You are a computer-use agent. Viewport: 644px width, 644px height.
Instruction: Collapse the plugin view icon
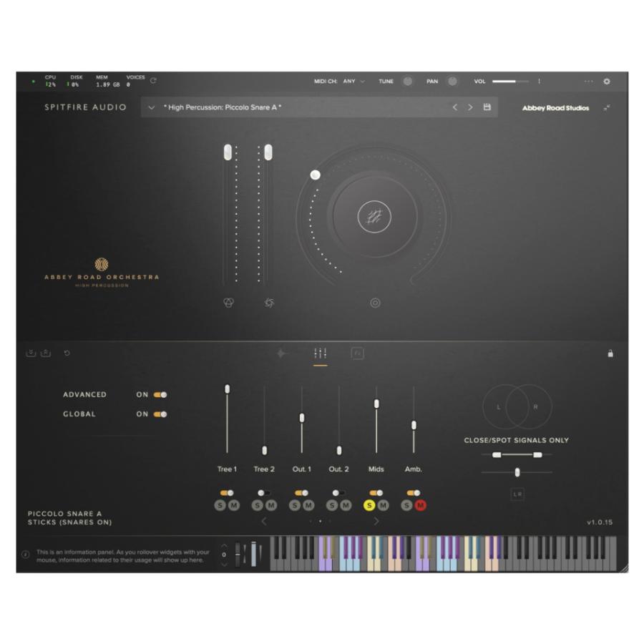pyautogui.click(x=607, y=107)
